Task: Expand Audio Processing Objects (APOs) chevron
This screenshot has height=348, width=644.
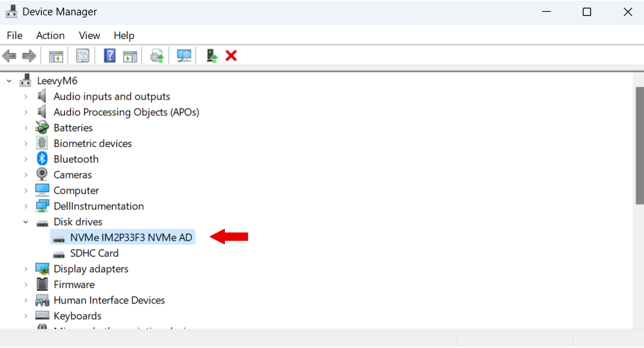Action: tap(26, 112)
